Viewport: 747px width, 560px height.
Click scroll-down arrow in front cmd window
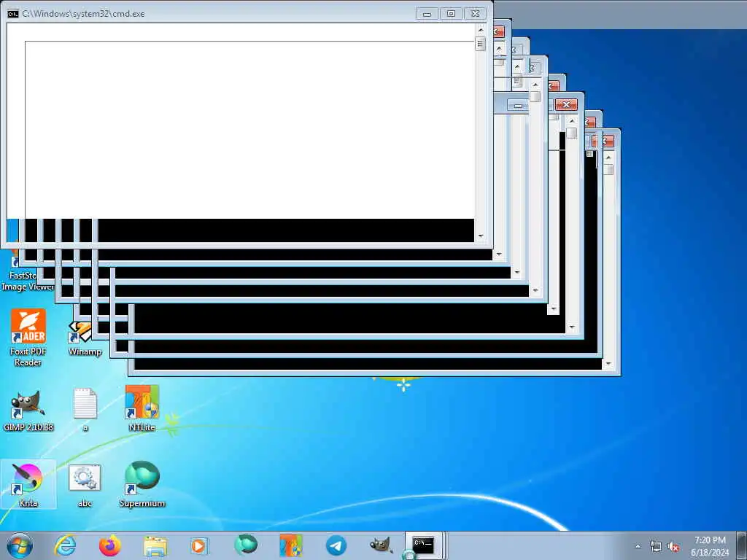pyautogui.click(x=480, y=236)
